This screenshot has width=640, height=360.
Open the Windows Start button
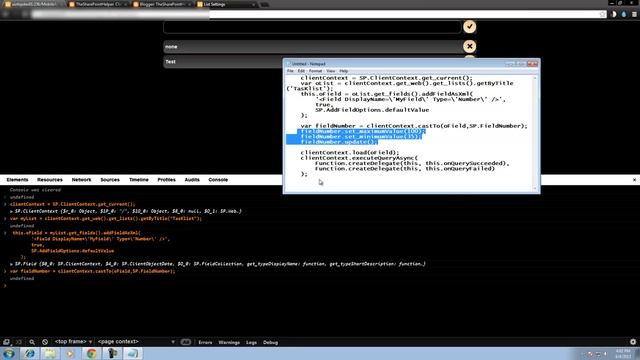[x=9, y=353]
